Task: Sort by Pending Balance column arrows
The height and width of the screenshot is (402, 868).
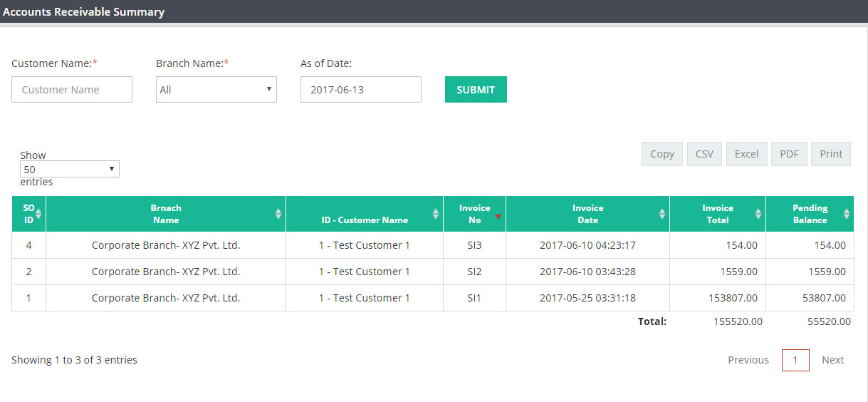Action: point(847,214)
